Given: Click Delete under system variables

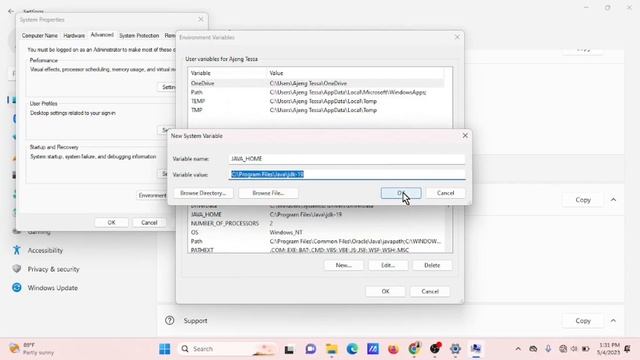Looking at the screenshot, I should tap(432, 265).
